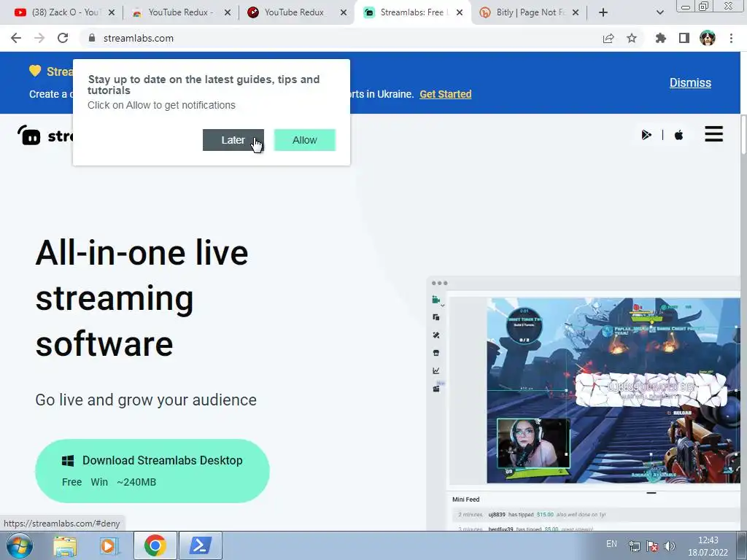
Task: Click the EN language indicator
Action: coord(612,544)
